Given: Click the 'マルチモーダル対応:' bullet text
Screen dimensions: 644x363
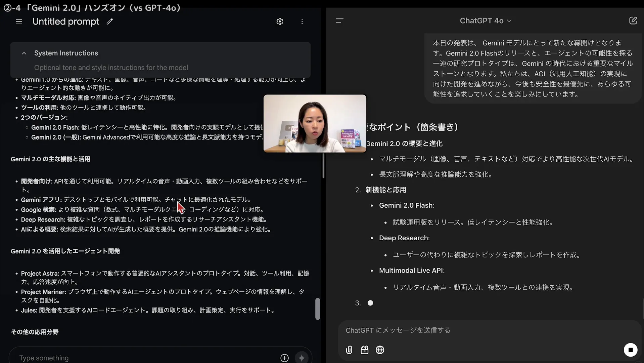Looking at the screenshot, I should click(x=48, y=98).
